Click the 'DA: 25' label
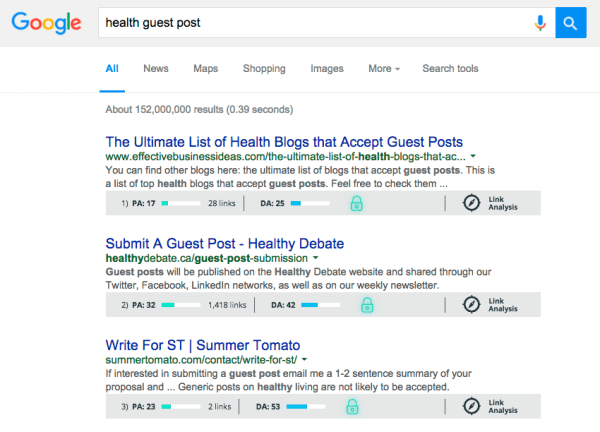 point(272,203)
